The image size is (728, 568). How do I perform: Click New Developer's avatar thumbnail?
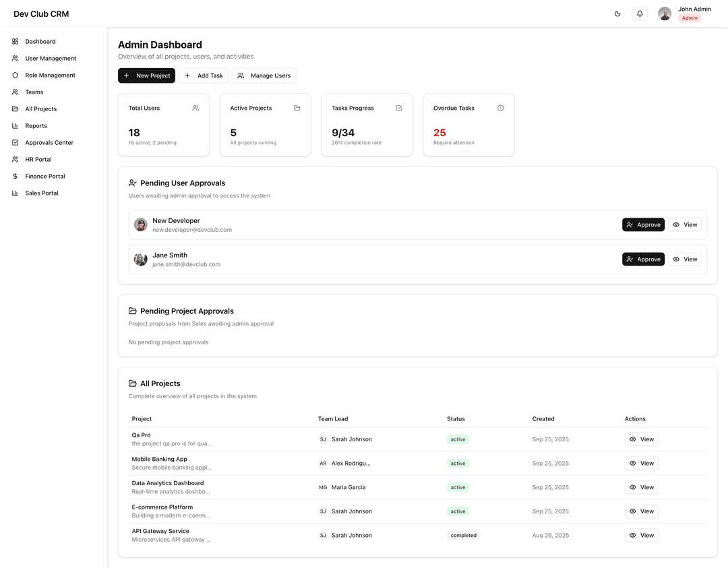click(141, 225)
